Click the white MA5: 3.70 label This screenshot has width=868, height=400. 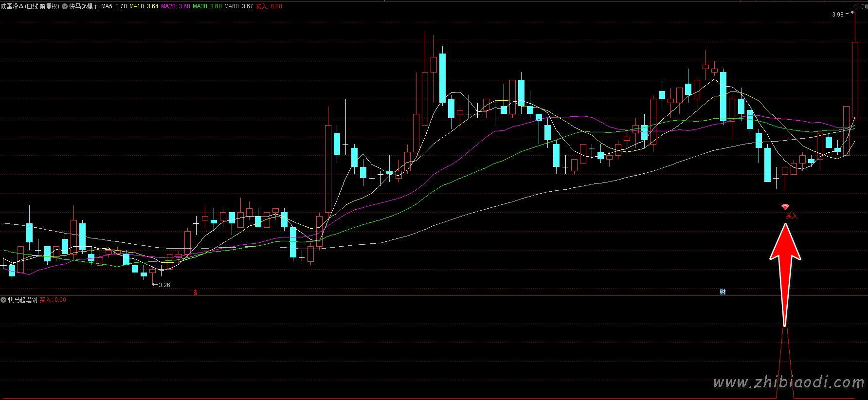(x=114, y=6)
